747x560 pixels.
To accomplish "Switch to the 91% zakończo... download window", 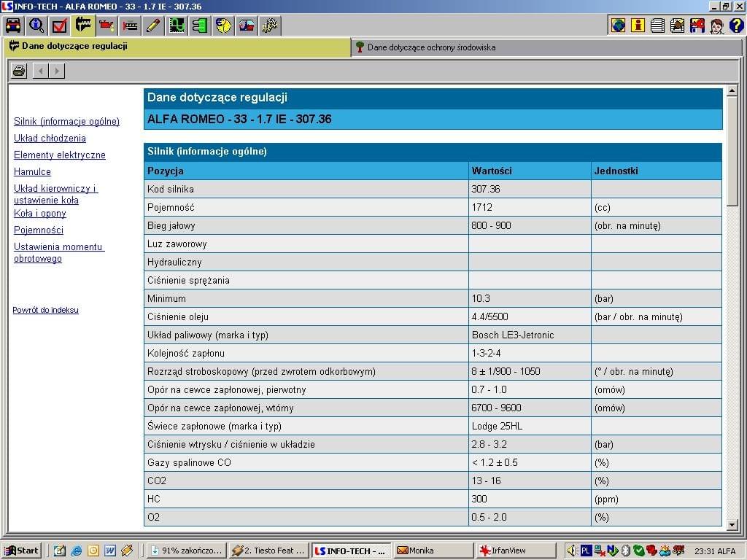I will pos(186,551).
